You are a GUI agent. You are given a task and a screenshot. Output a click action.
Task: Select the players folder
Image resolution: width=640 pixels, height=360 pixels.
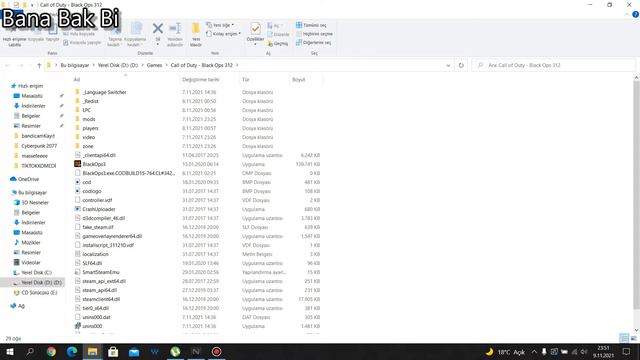click(90, 128)
